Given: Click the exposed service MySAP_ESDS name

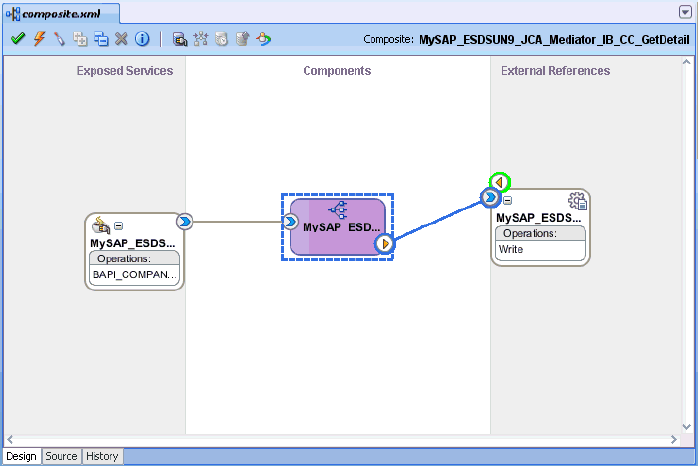Looking at the screenshot, I should click(133, 243).
